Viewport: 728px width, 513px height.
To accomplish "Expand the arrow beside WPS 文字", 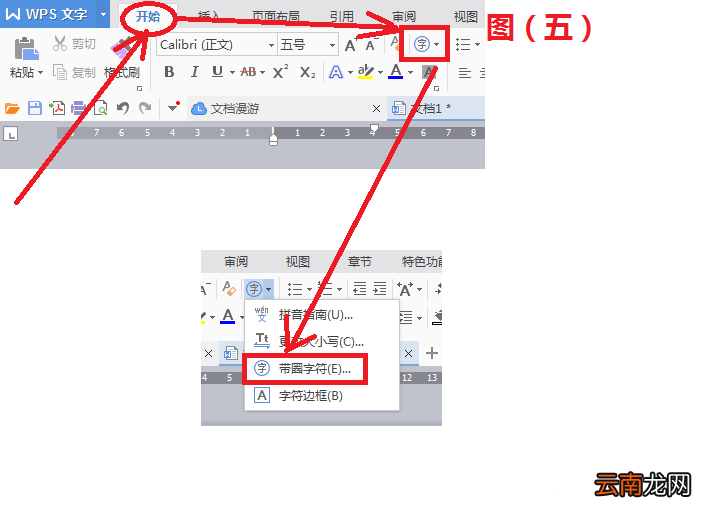I will click(104, 14).
